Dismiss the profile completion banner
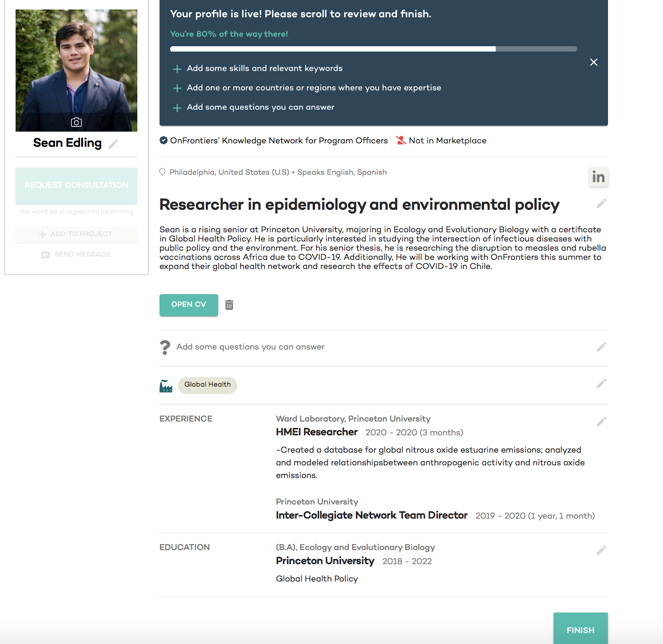 coord(594,62)
